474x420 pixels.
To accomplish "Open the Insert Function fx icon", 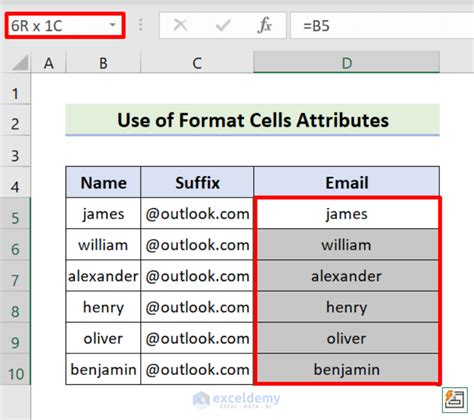I will (x=264, y=25).
